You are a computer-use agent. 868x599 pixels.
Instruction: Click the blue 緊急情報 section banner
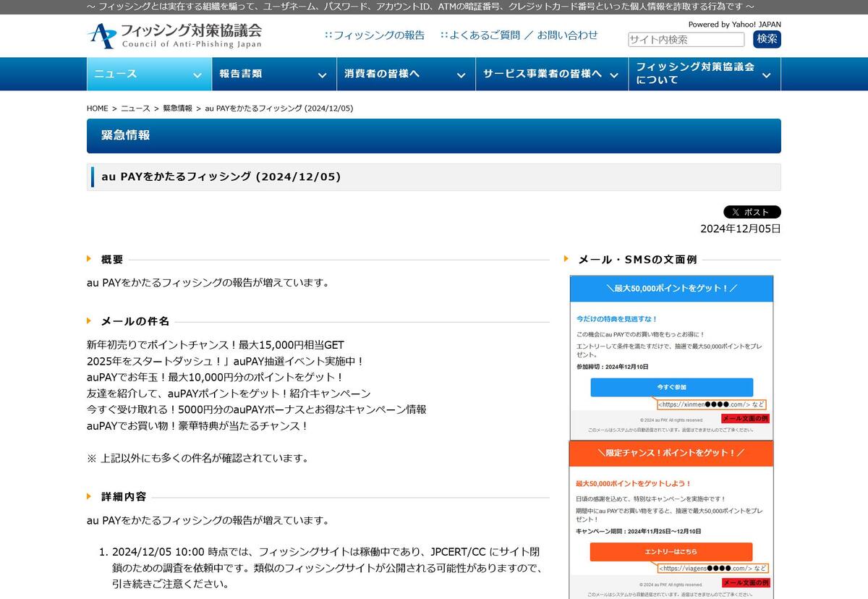(x=434, y=136)
